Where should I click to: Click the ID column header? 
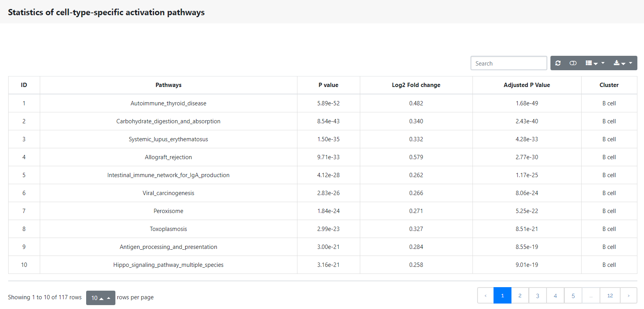pos(24,85)
